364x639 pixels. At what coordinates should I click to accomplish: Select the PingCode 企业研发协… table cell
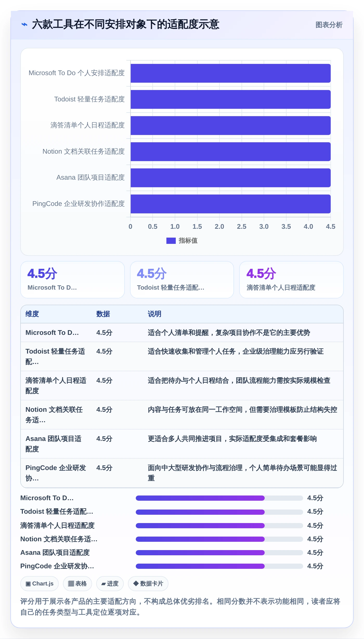pyautogui.click(x=56, y=473)
